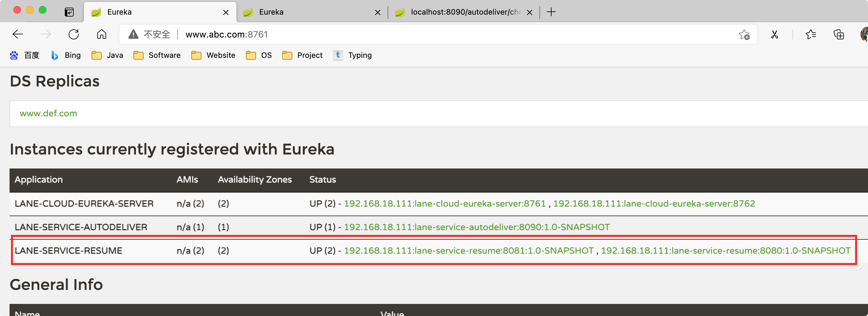Click the Availability Zones column header

tap(255, 180)
